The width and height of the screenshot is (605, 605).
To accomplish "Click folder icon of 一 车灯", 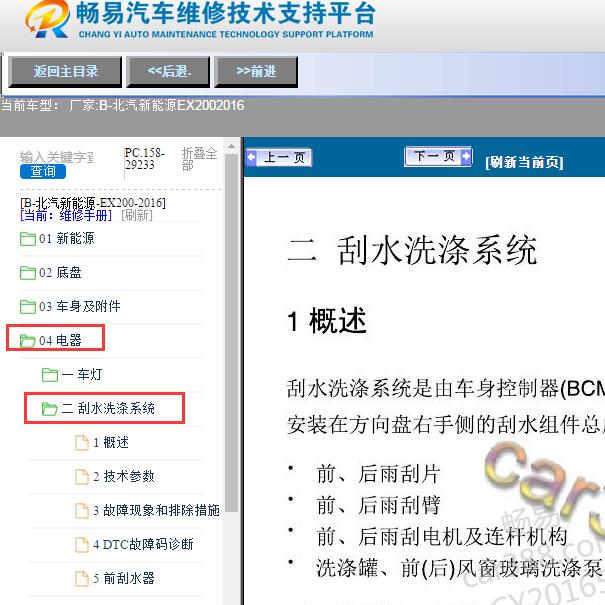I will (50, 375).
